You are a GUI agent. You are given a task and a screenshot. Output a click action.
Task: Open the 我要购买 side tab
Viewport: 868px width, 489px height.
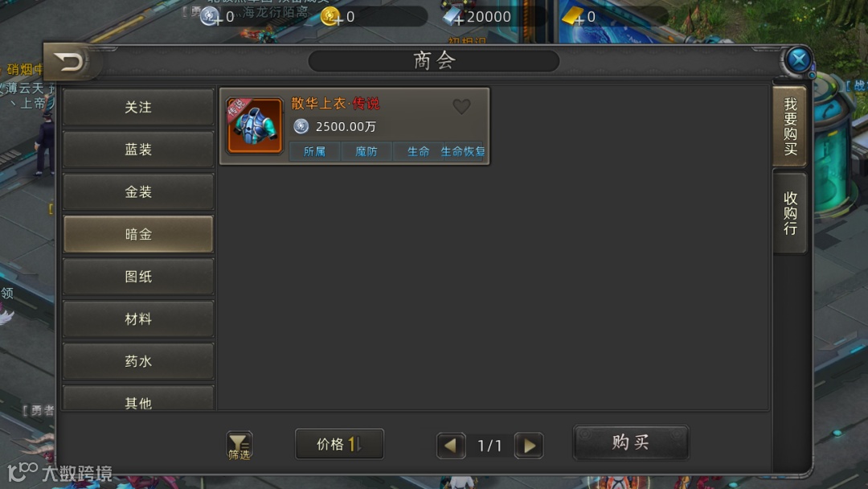pyautogui.click(x=790, y=126)
